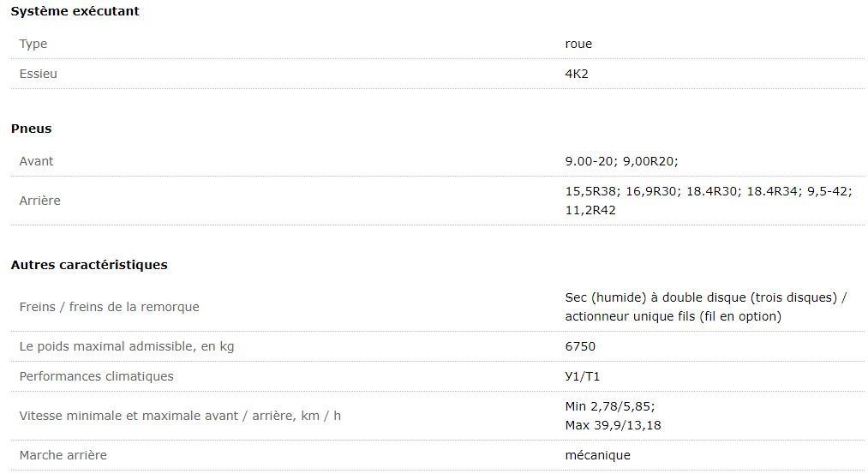Click the 'Pneus' section heading
This screenshot has height=474, width=868.
[31, 129]
